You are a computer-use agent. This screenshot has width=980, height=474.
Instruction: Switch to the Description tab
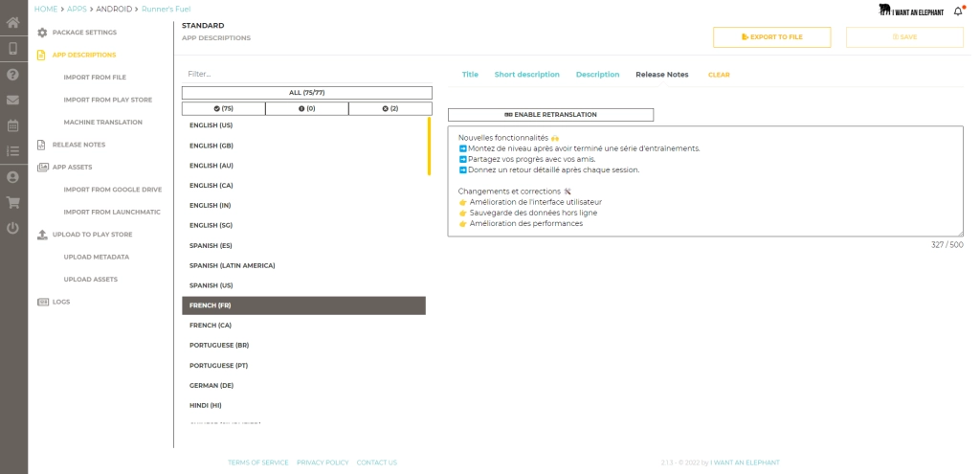click(x=597, y=75)
